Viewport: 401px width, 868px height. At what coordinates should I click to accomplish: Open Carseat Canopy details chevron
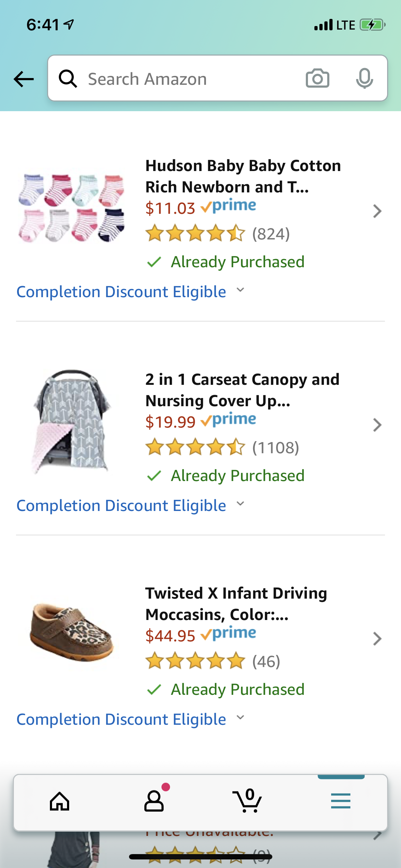[377, 425]
